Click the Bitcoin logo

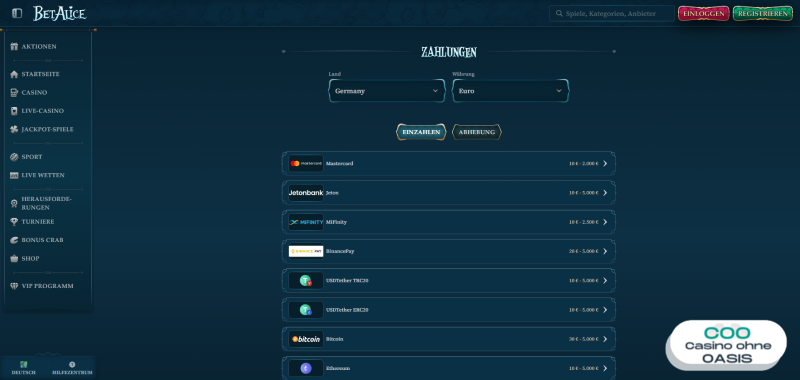(x=306, y=339)
